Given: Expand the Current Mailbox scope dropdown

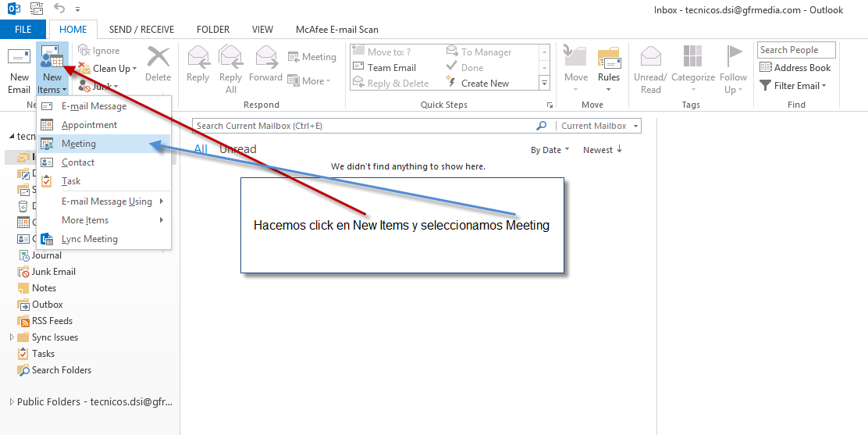Looking at the screenshot, I should [637, 126].
